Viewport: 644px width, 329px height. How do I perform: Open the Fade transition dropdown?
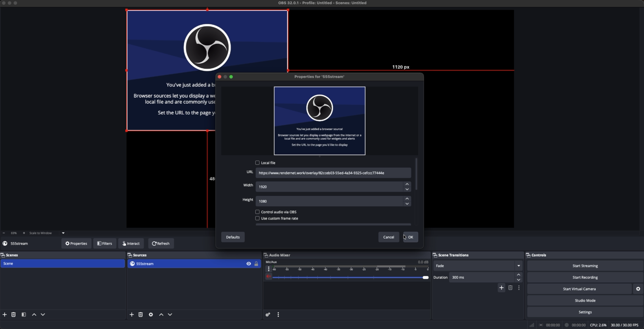click(478, 266)
